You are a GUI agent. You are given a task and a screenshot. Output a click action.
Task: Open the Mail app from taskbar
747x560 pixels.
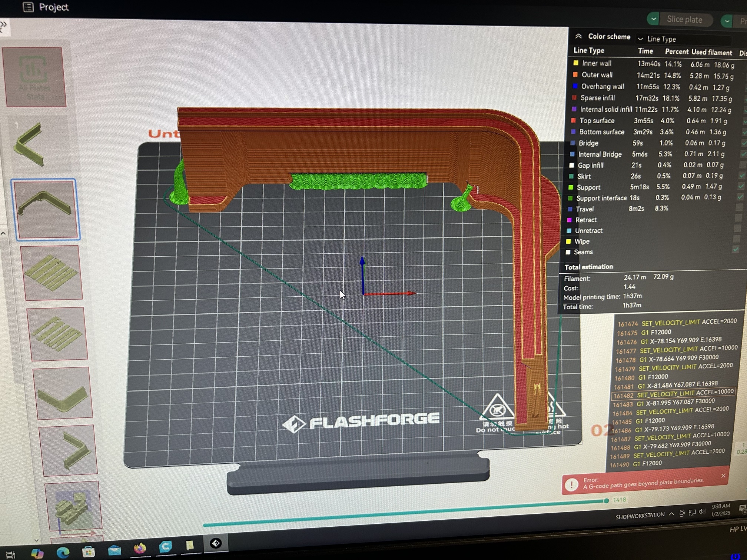(114, 550)
